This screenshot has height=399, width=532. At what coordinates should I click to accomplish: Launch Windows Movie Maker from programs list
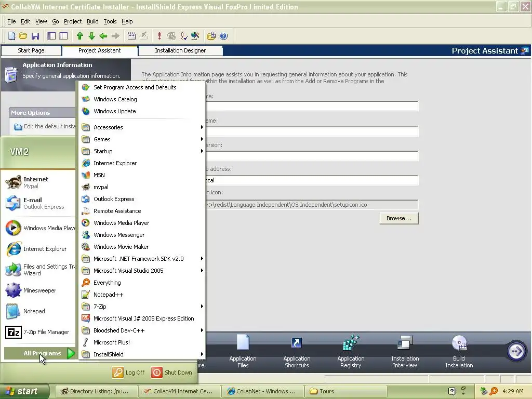pos(142,247)
